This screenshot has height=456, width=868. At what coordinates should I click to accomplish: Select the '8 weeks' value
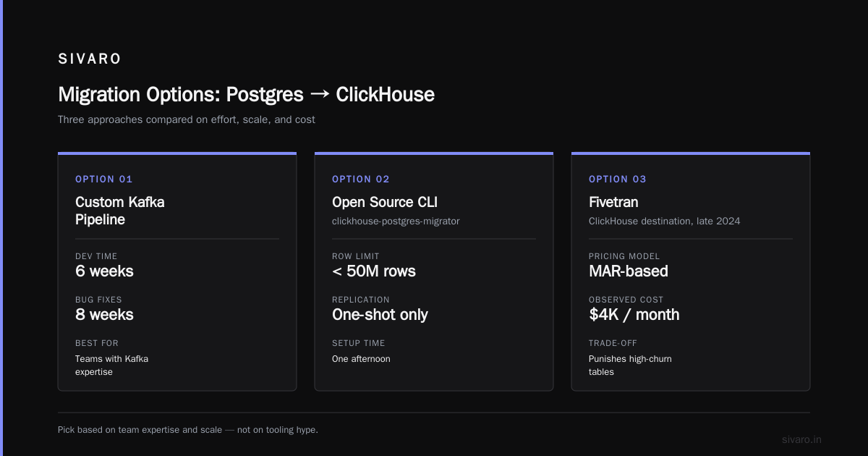coord(104,315)
